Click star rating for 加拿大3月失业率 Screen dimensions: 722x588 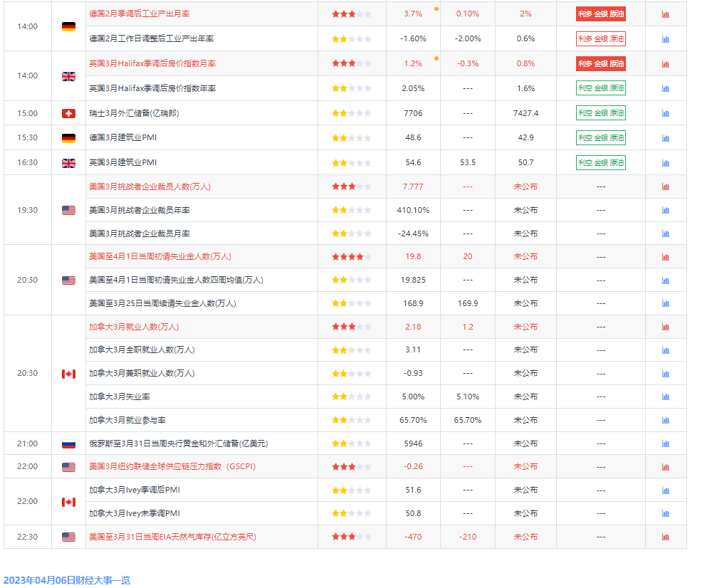click(351, 397)
